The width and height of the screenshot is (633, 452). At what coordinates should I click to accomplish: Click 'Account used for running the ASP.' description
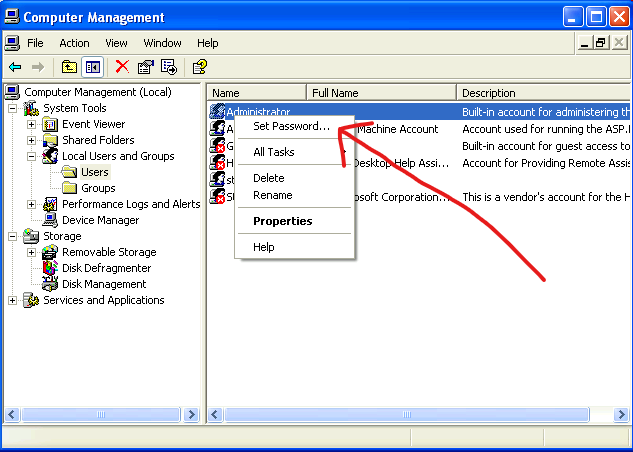tap(546, 129)
